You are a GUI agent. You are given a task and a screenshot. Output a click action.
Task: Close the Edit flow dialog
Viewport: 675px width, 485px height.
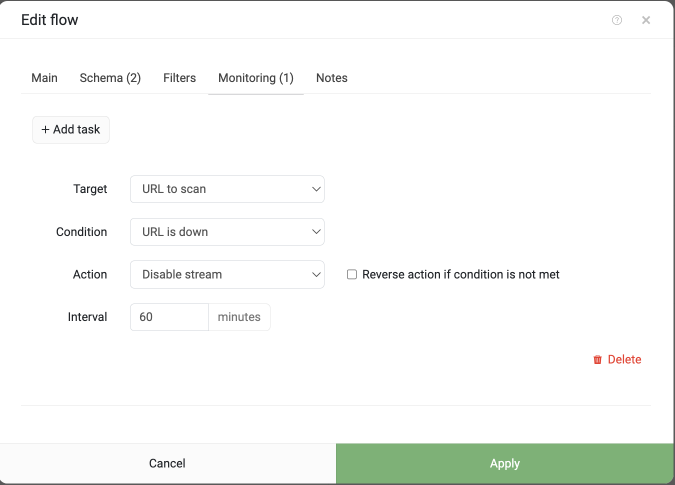point(646,20)
